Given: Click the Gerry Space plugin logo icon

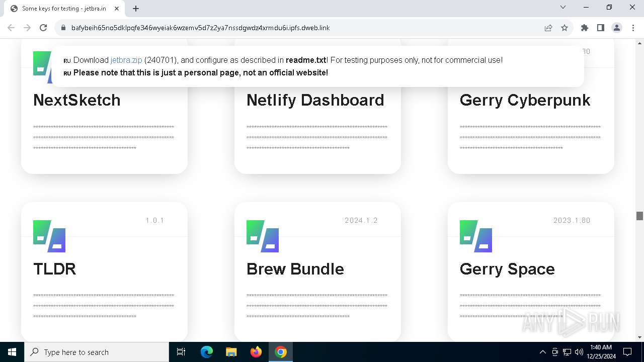Looking at the screenshot, I should click(x=476, y=236).
